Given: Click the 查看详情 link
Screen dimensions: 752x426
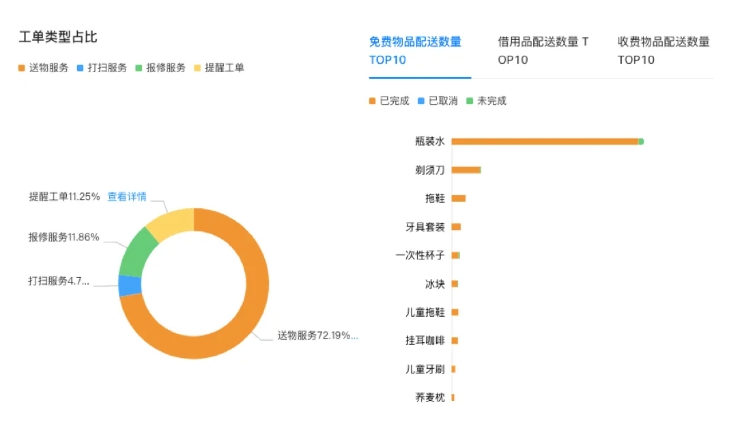Looking at the screenshot, I should point(127,197).
